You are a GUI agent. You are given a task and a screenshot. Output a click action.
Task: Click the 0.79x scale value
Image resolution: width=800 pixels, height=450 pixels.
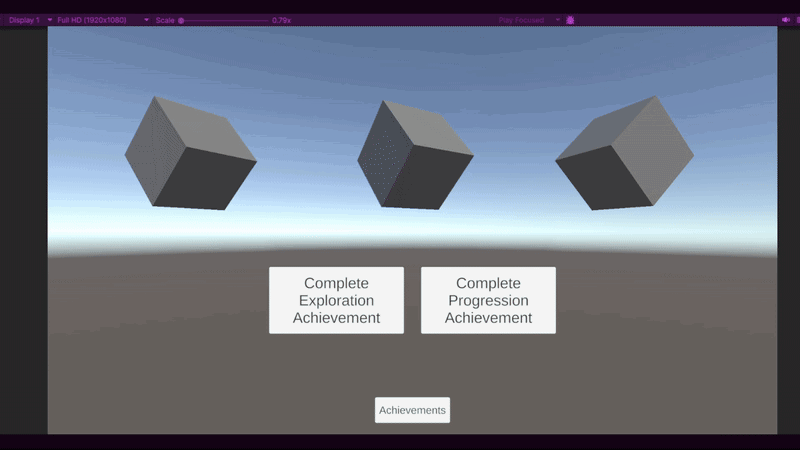pos(281,19)
